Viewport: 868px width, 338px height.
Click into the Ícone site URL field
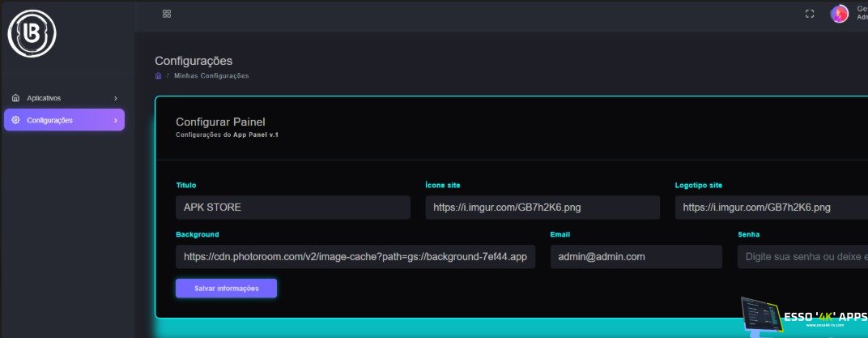tap(542, 208)
